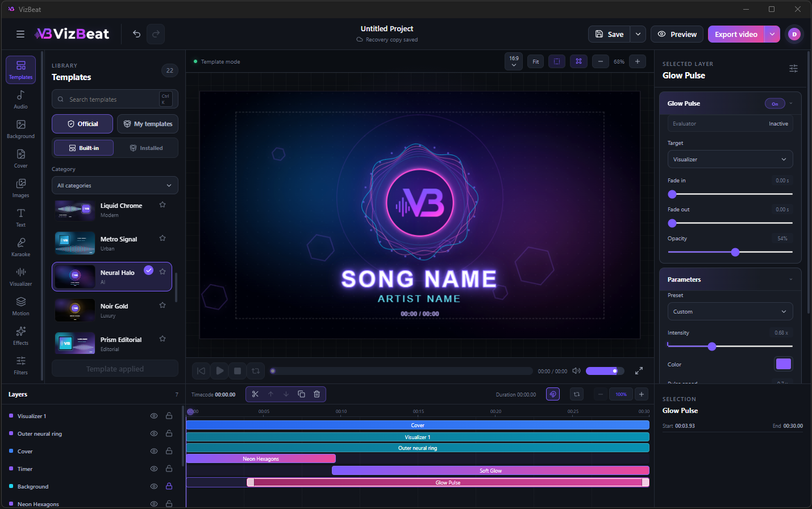Viewport: 812px width, 509px height.
Task: Open the Export video options arrow
Action: coord(772,34)
